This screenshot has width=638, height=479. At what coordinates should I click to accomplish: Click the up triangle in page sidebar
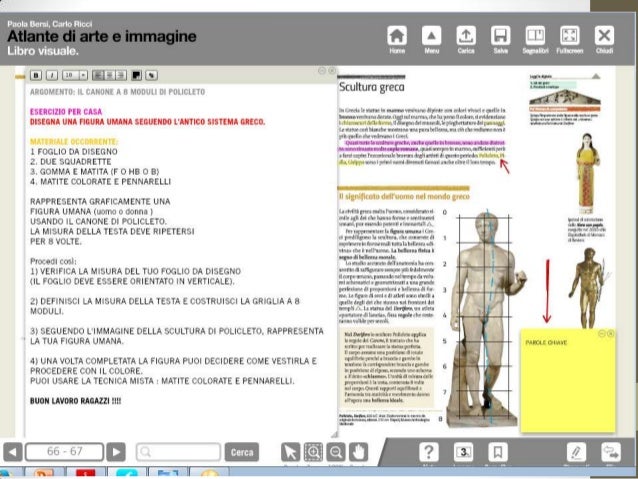click(x=596, y=76)
